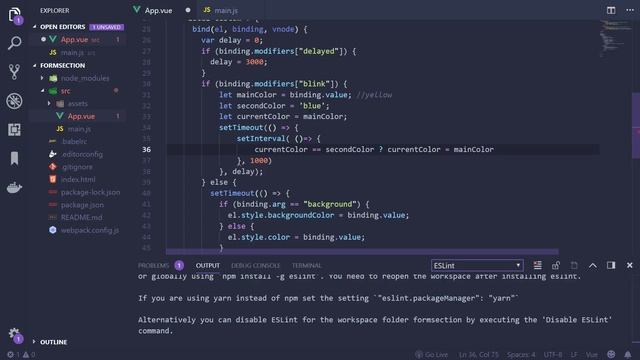Viewport: 640px width, 360px height.
Task: Toggle the output scroll lock
Action: (x=556, y=265)
